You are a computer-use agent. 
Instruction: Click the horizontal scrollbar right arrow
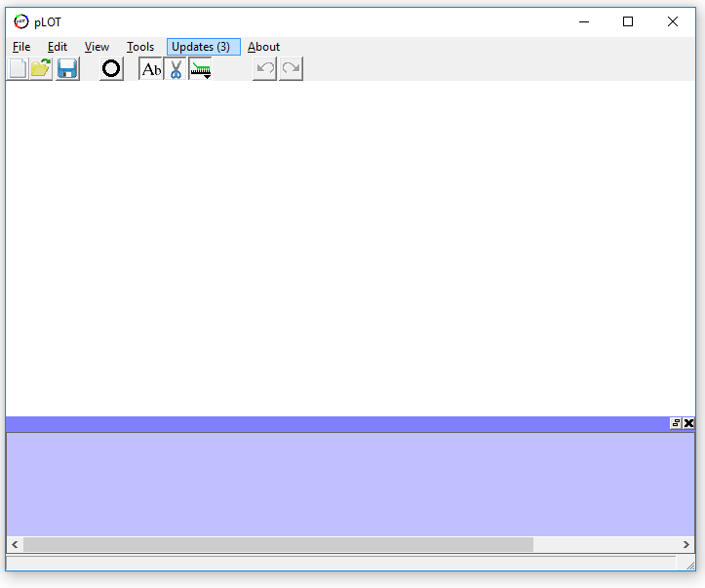click(x=686, y=544)
